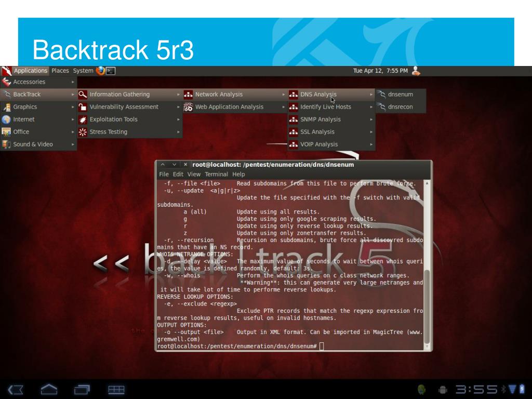532x399 pixels.
Task: Click the terminal vertical scrollbar thumb
Action: click(x=427, y=307)
